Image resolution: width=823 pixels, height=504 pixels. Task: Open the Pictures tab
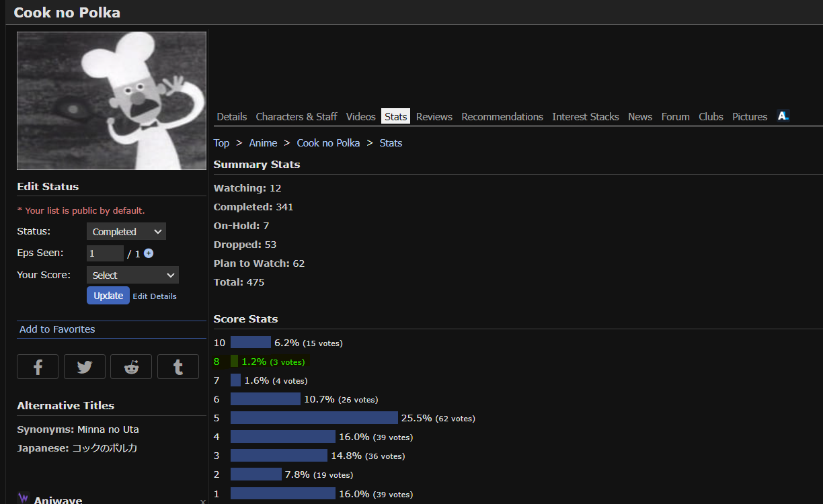[x=750, y=116]
